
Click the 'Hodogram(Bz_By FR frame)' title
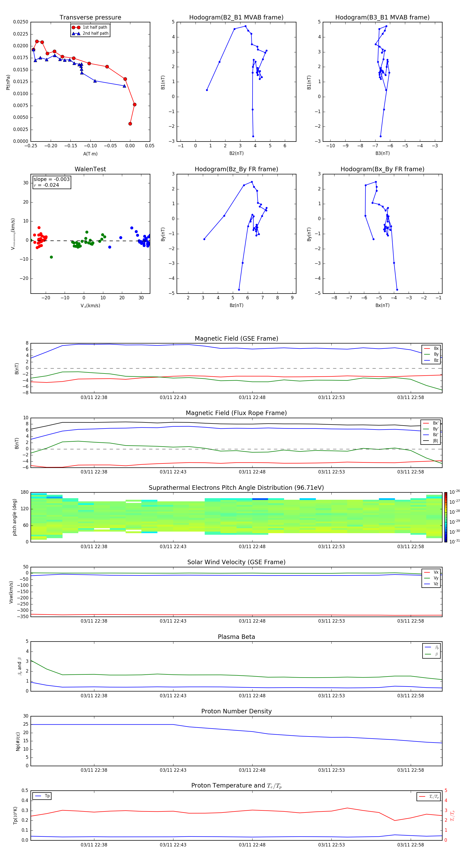point(236,169)
